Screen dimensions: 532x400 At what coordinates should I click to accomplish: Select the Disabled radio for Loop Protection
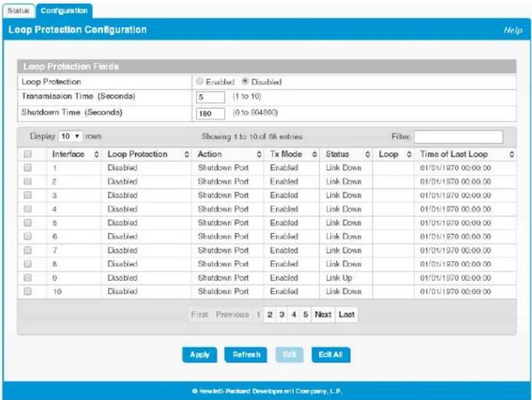245,81
